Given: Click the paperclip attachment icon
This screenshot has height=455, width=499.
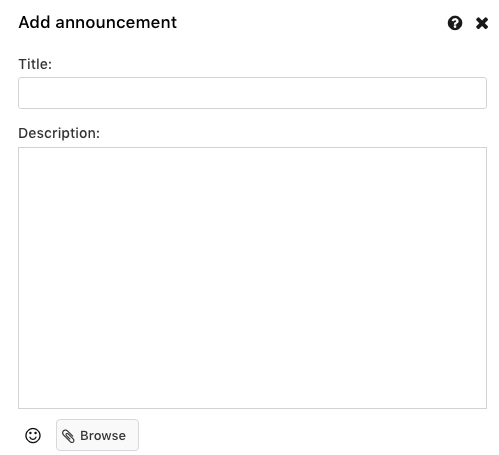Looking at the screenshot, I should (x=68, y=436).
